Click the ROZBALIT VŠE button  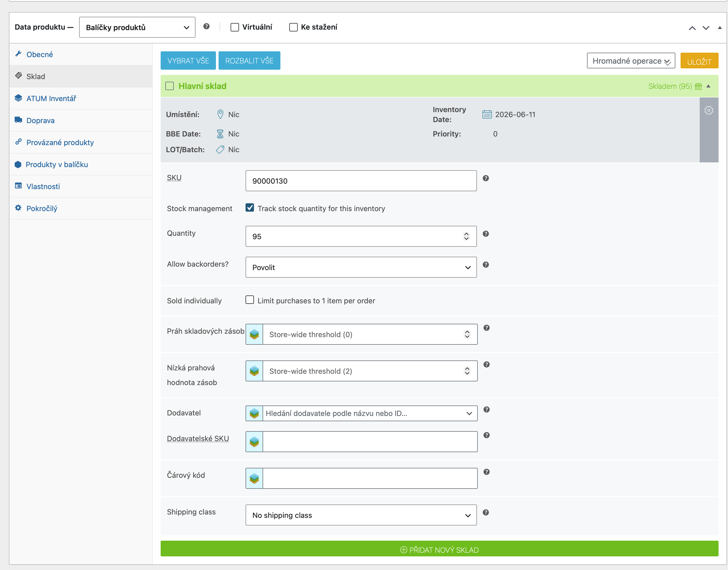(x=249, y=61)
